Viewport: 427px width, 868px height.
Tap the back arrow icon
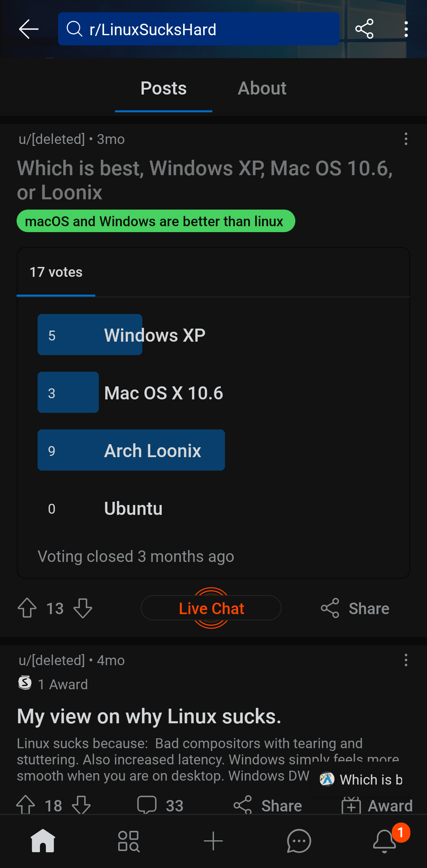point(28,29)
